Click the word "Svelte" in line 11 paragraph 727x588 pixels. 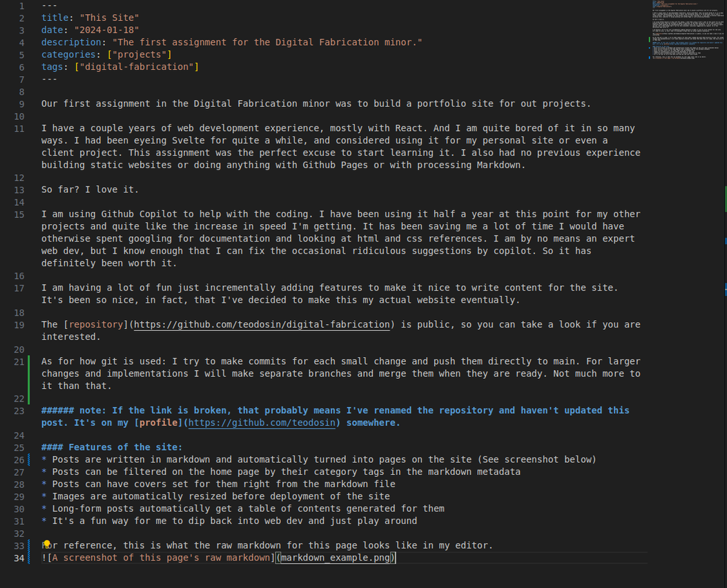[188, 141]
